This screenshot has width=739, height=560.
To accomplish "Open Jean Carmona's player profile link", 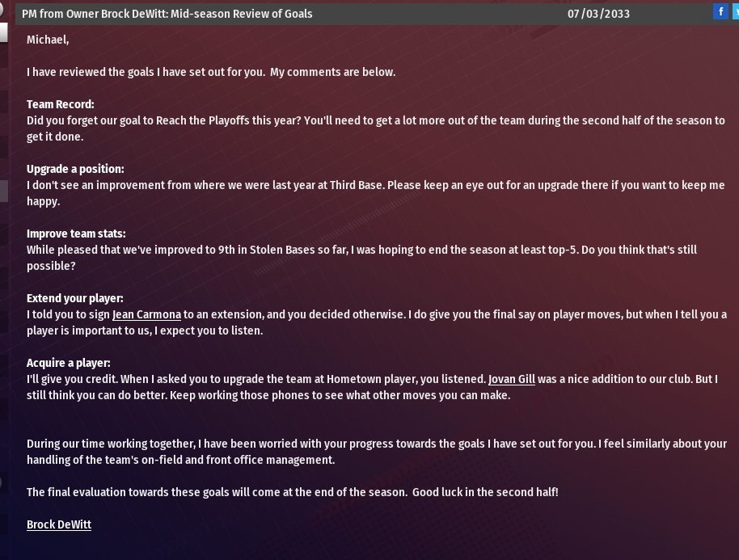I will [x=146, y=314].
